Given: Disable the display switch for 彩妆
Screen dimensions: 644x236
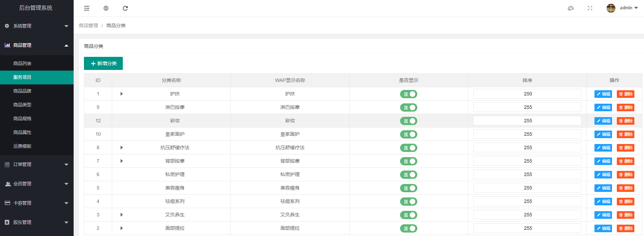Looking at the screenshot, I should 409,121.
